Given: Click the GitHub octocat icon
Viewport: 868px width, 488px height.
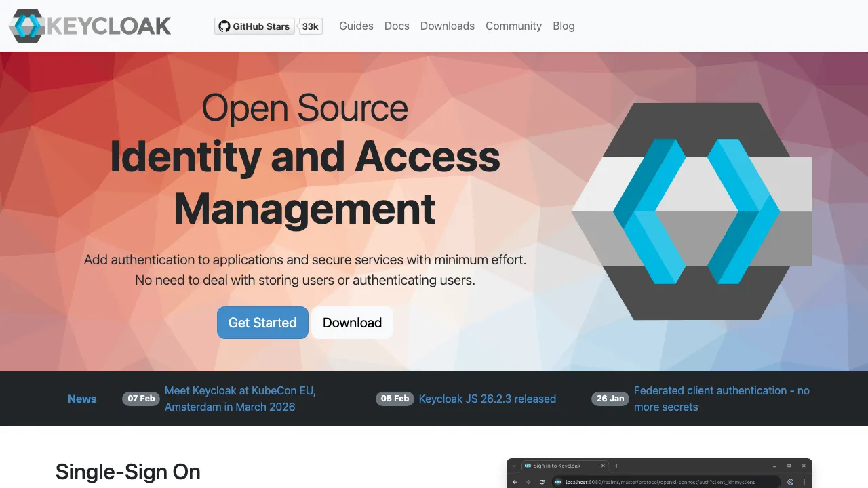Looking at the screenshot, I should click(x=224, y=26).
